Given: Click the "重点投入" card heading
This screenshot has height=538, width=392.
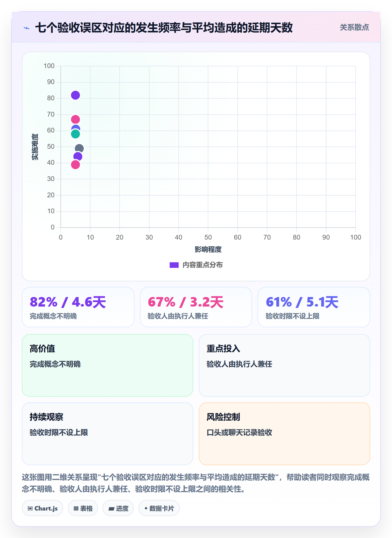Looking at the screenshot, I should coord(223,349).
